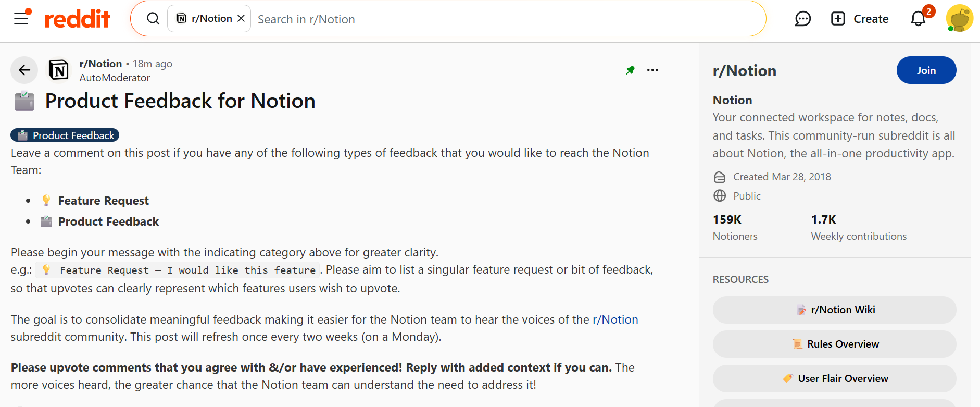Go back with the arrow button
Viewport: 980px width, 407px height.
24,70
